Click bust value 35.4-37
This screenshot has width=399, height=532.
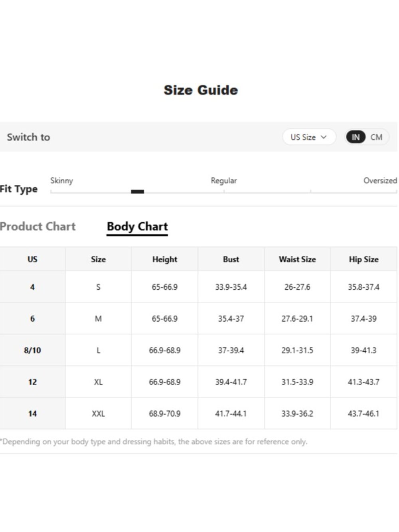click(231, 318)
